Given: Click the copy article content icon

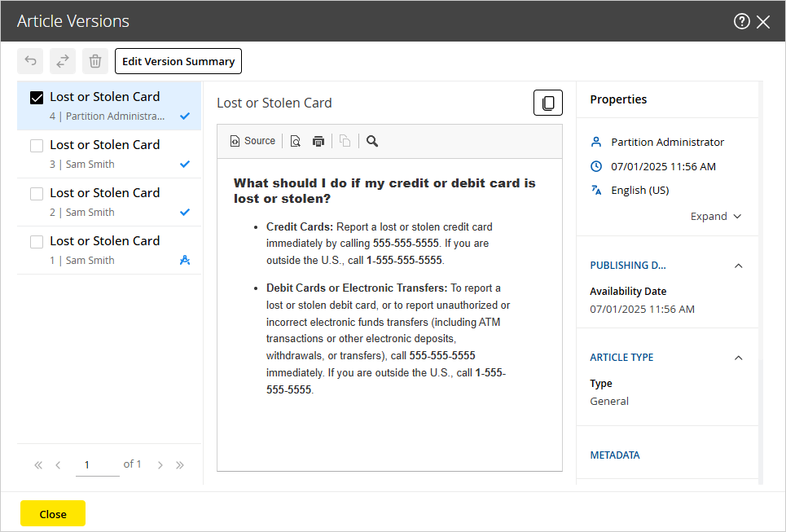Looking at the screenshot, I should tap(548, 103).
